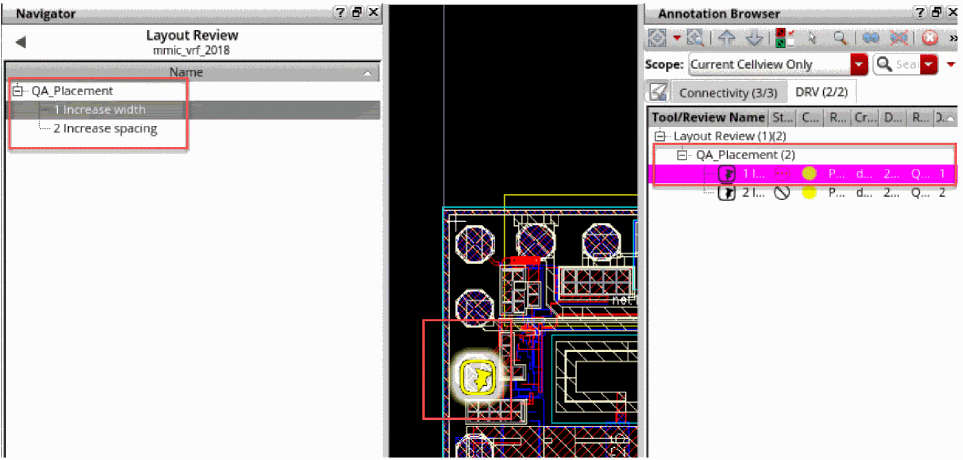The height and width of the screenshot is (460, 963).
Task: Open the small red options arrow right of search
Action: [x=951, y=64]
